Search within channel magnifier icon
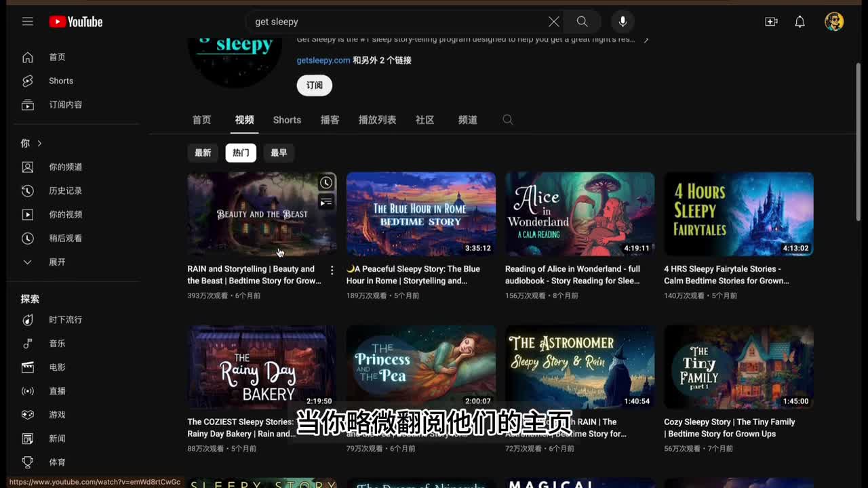The width and height of the screenshot is (868, 488). [507, 120]
